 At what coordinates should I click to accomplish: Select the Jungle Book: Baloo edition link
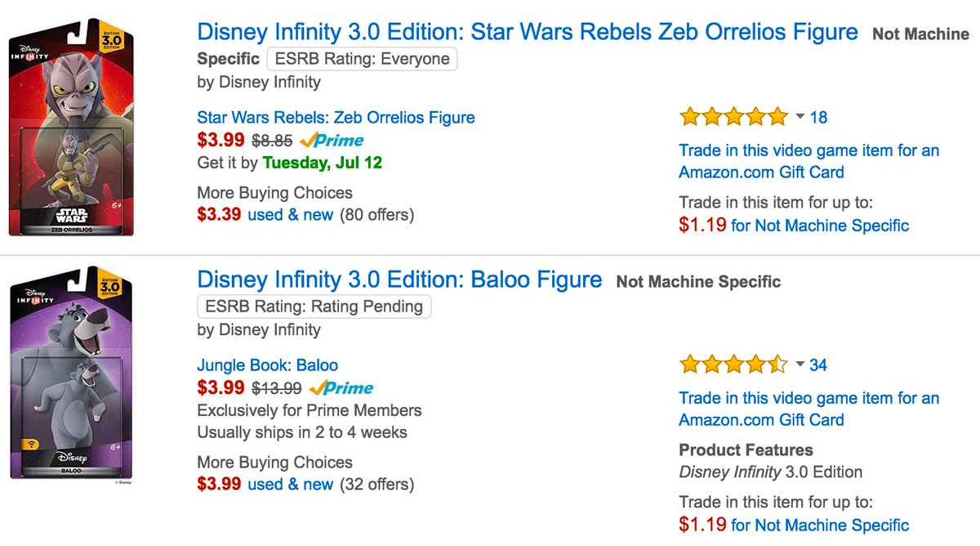[x=267, y=365]
